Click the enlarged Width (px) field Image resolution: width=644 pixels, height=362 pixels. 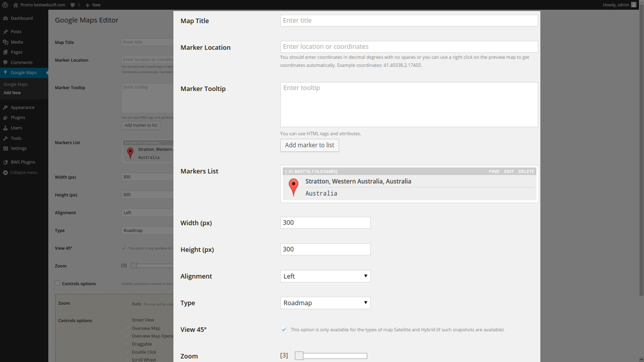click(x=325, y=223)
